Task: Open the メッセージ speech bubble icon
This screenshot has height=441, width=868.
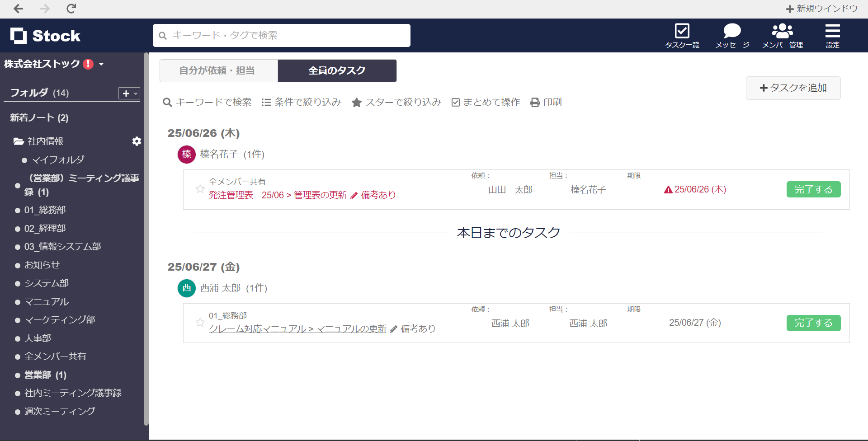Action: [732, 31]
